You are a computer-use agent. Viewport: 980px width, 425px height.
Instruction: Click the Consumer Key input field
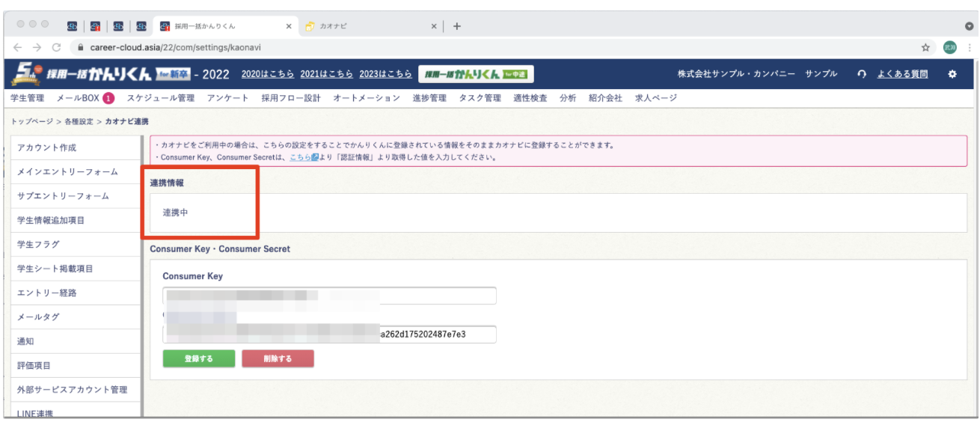pyautogui.click(x=329, y=296)
